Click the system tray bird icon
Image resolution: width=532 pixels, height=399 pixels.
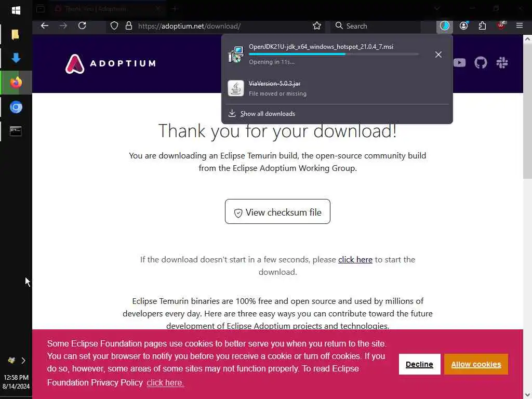(11, 361)
